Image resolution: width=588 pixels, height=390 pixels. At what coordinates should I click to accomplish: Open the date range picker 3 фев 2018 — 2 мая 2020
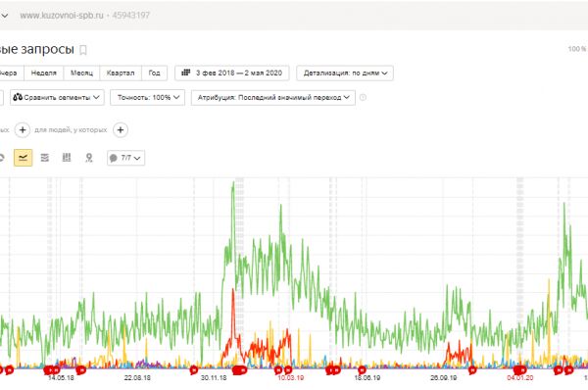point(231,73)
